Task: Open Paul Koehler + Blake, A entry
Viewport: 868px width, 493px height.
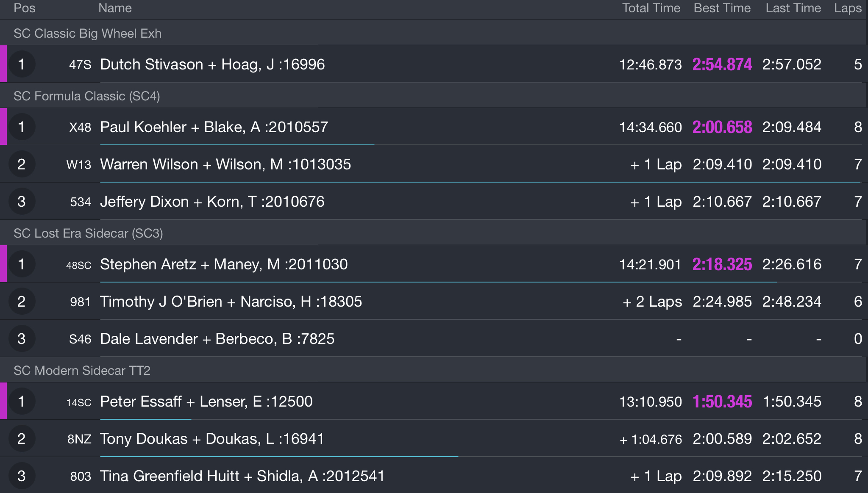Action: 434,127
